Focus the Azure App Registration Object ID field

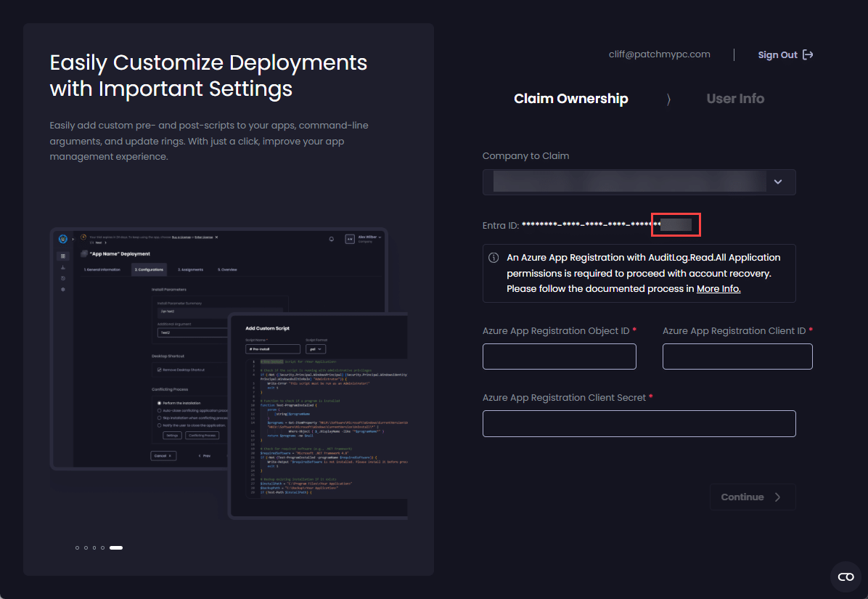(x=559, y=356)
